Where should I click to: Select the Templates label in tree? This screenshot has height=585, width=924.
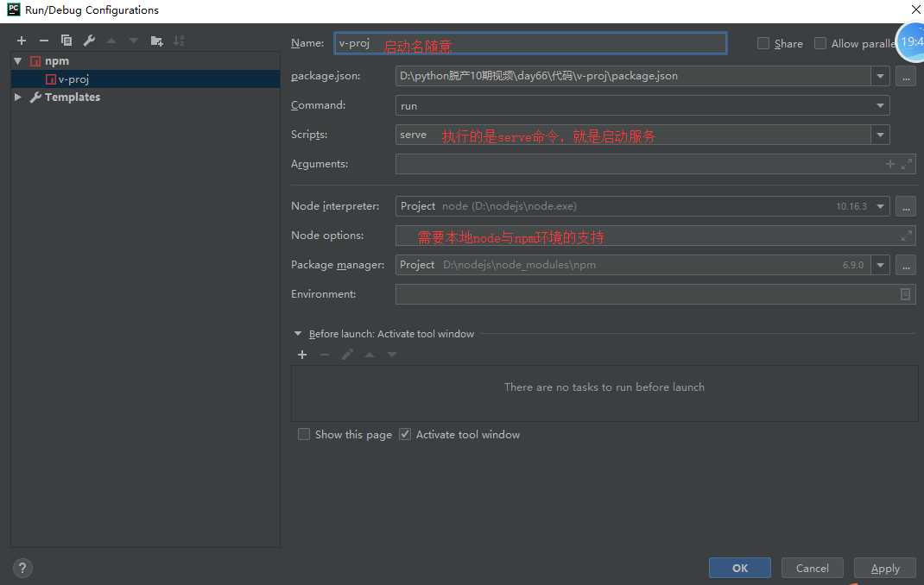(73, 97)
